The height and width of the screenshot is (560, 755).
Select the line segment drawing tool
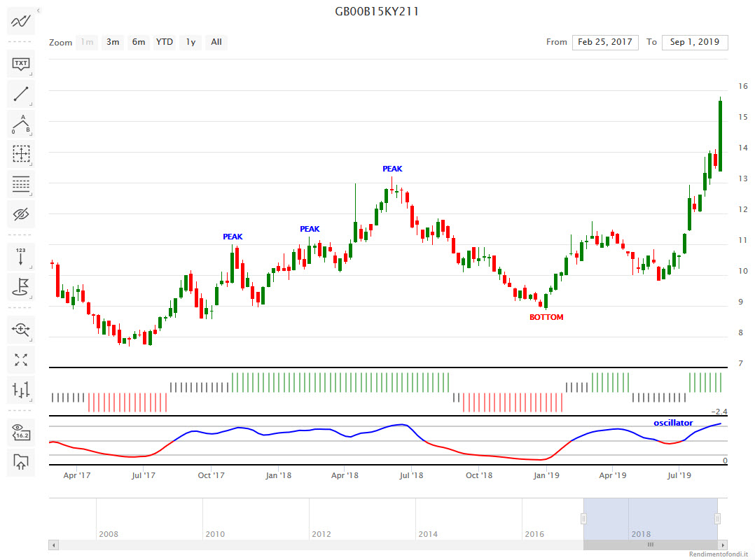21,94
